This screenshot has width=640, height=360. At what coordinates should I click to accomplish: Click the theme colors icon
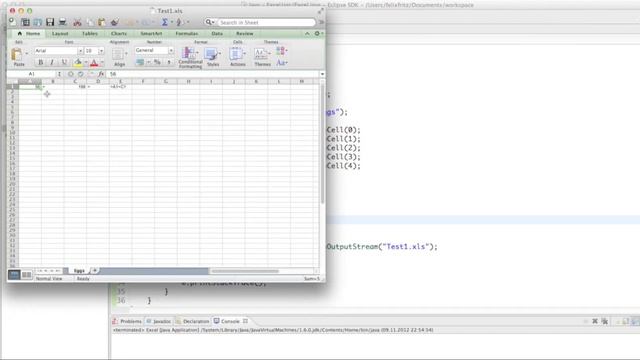[x=281, y=51]
